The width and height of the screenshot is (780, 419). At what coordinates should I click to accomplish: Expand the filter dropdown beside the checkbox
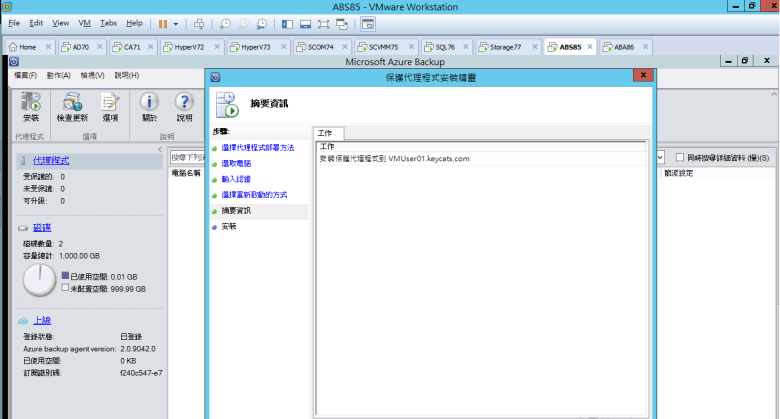660,157
